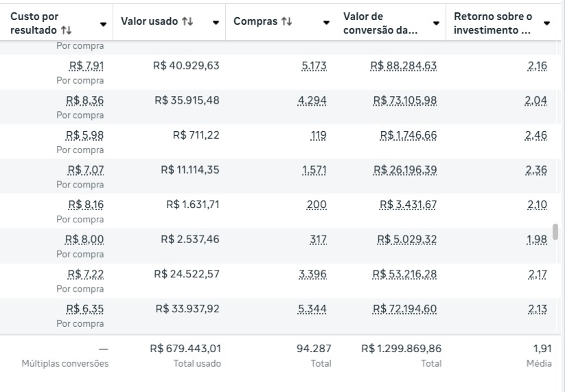Sort by Valor usado column arrows
Image resolution: width=565 pixels, height=392 pixels.
click(187, 21)
